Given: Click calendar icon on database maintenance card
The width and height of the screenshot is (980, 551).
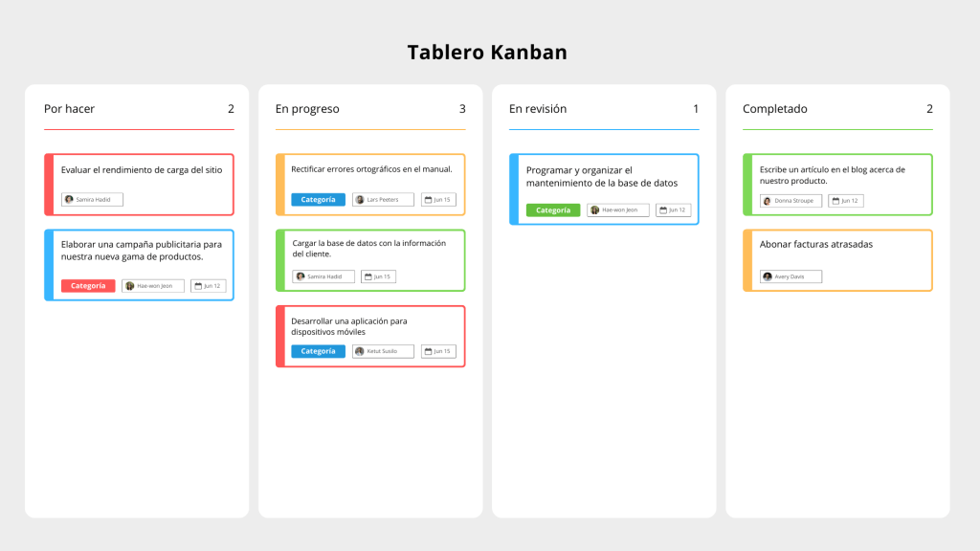Looking at the screenshot, I should tap(661, 210).
